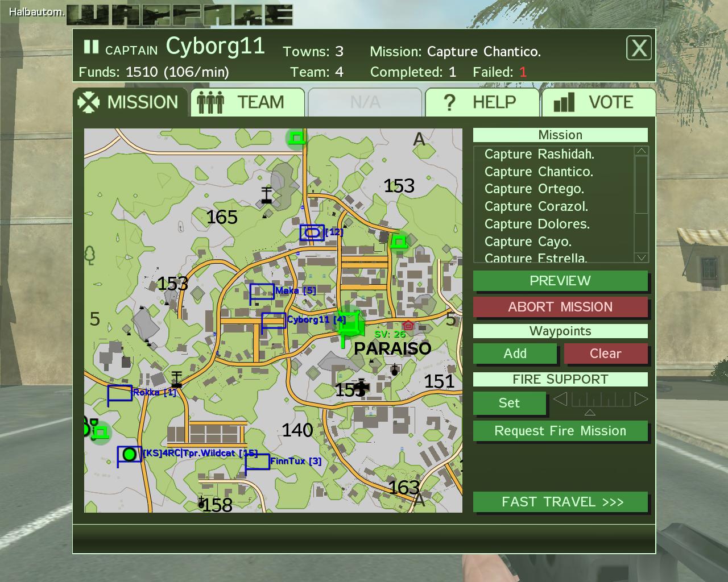Switch to the MISSION tab

pyautogui.click(x=130, y=102)
